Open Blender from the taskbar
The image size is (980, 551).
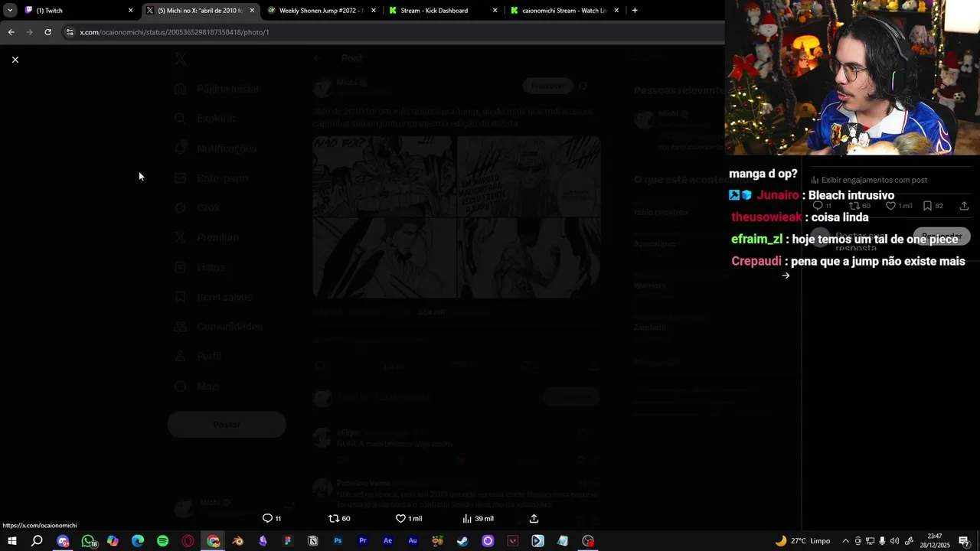238,541
